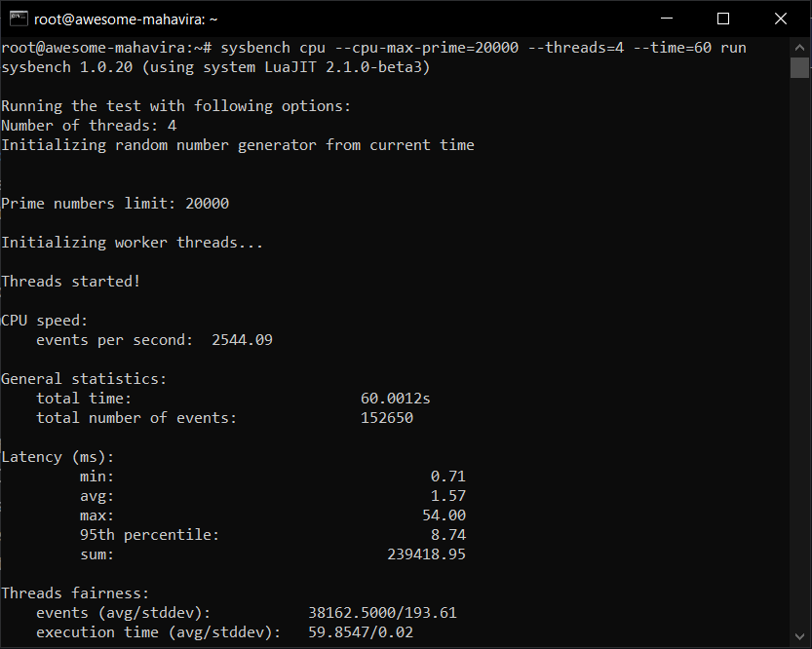Click the 'General statistics:' heading
This screenshot has width=812, height=649.
point(84,379)
